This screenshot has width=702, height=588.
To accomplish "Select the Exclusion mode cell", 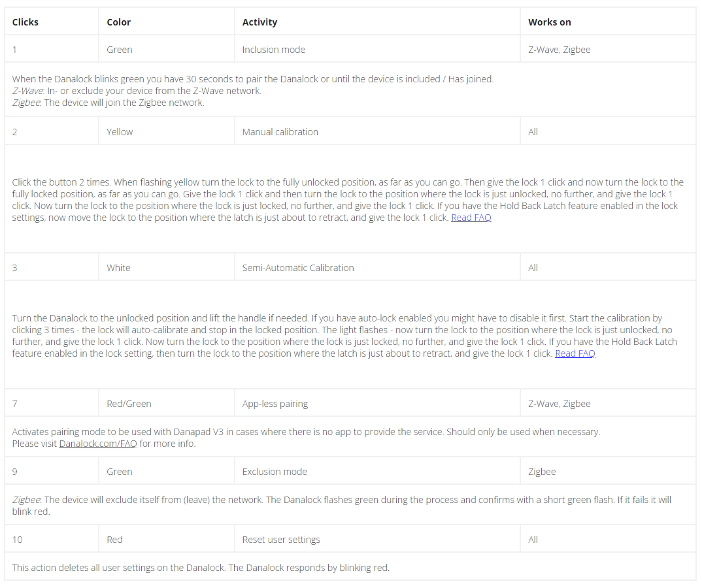I will [x=275, y=472].
